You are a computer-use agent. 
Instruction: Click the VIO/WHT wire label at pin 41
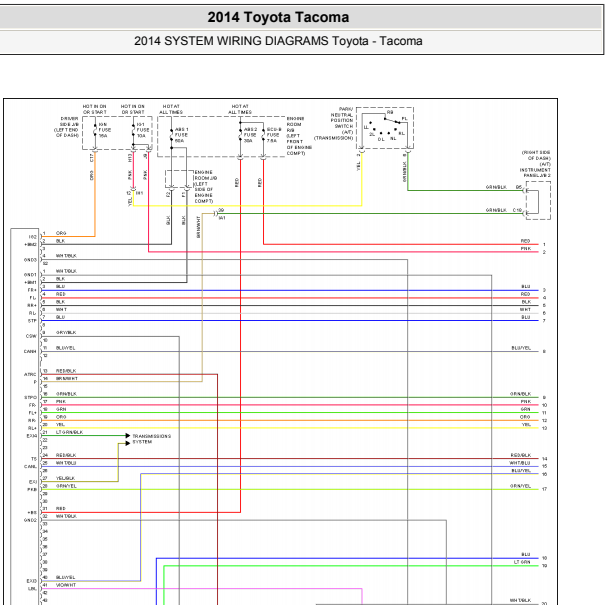point(65,585)
